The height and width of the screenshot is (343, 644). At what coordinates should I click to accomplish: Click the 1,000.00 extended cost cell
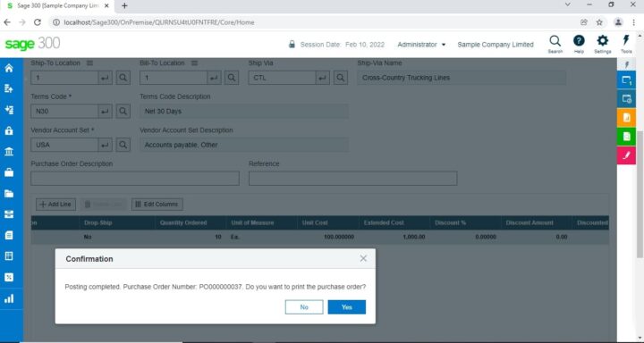(394, 237)
